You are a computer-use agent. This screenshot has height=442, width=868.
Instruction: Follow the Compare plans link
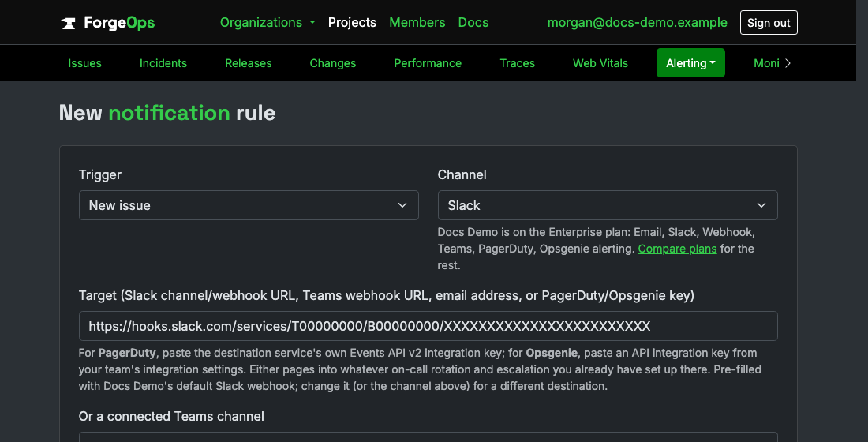tap(677, 249)
